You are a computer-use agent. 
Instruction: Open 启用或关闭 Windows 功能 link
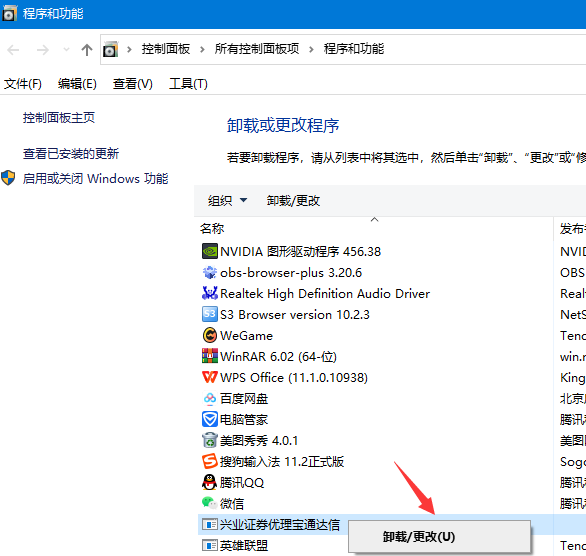95,178
